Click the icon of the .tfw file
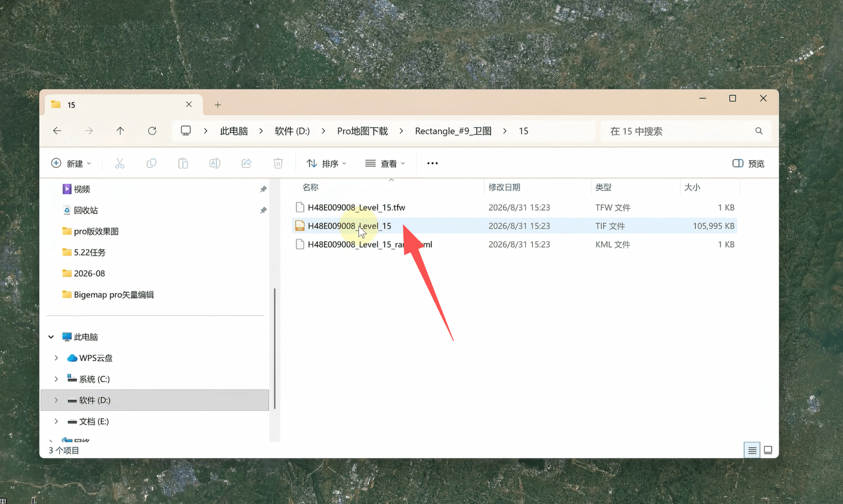This screenshot has width=843, height=504. [300, 207]
